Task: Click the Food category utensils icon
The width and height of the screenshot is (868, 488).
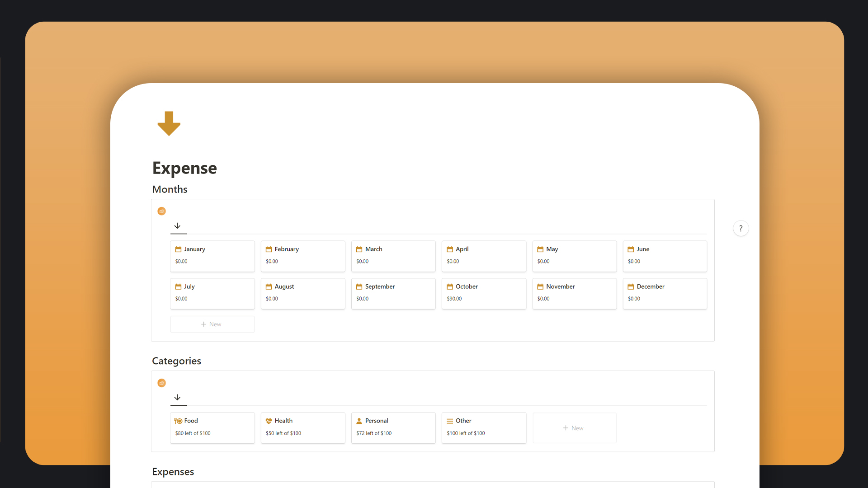Action: tap(178, 421)
